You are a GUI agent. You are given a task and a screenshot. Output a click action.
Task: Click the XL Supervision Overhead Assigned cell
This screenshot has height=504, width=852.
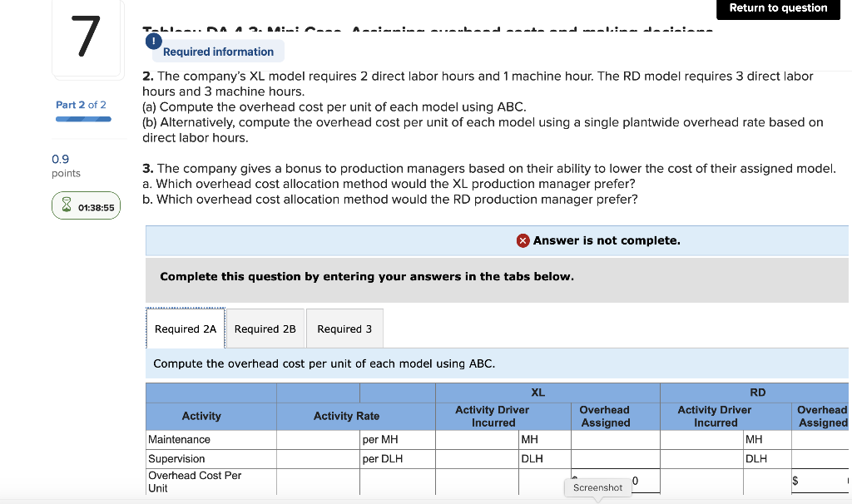[614, 457]
